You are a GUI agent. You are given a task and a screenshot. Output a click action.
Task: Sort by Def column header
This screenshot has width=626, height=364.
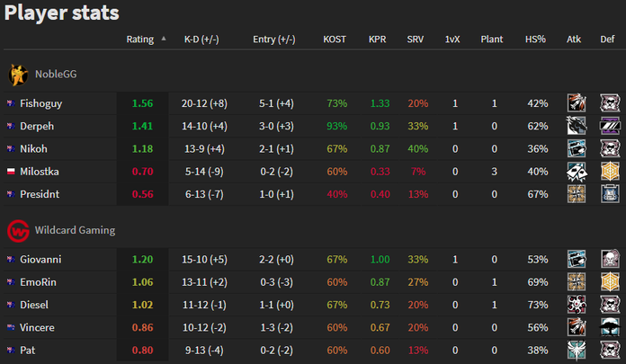coord(607,40)
